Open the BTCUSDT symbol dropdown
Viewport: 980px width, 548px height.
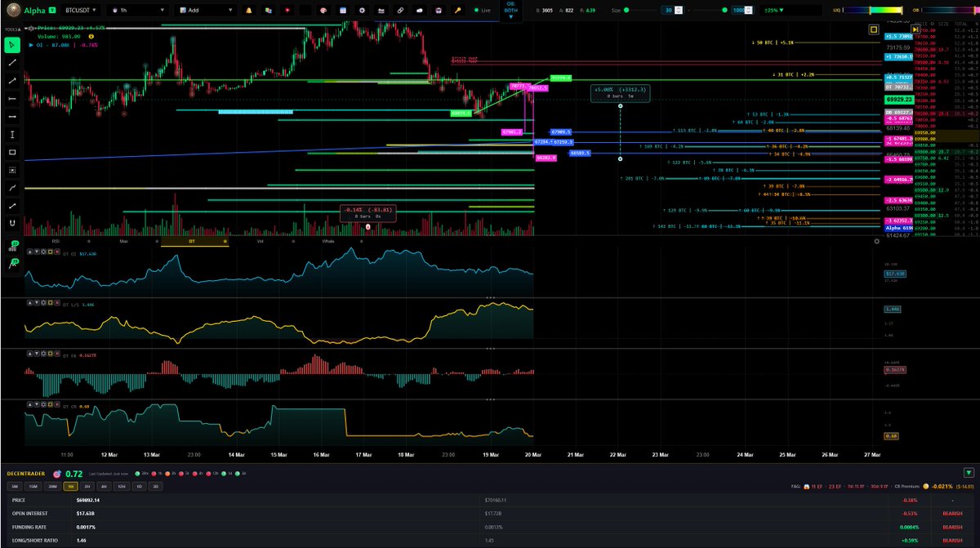[x=81, y=11]
